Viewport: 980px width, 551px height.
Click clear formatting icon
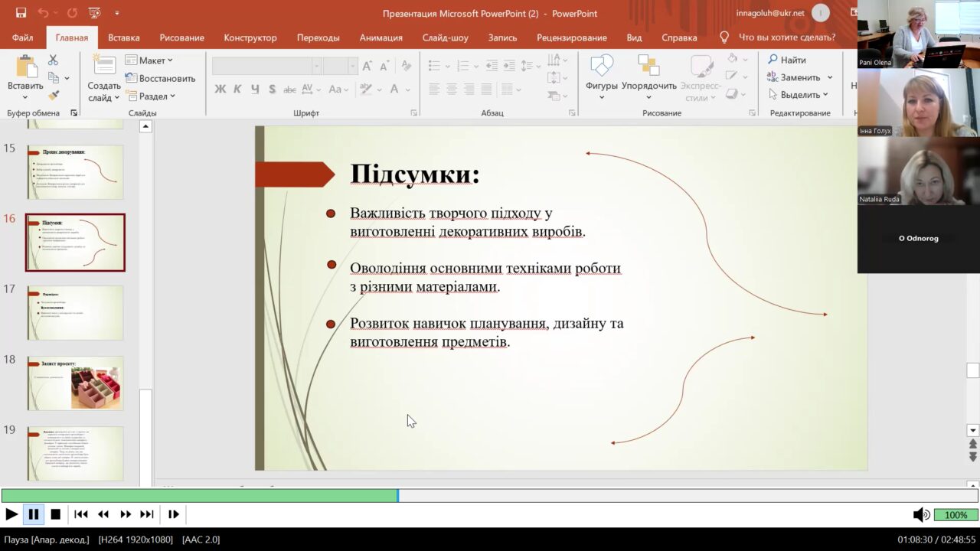coord(407,66)
